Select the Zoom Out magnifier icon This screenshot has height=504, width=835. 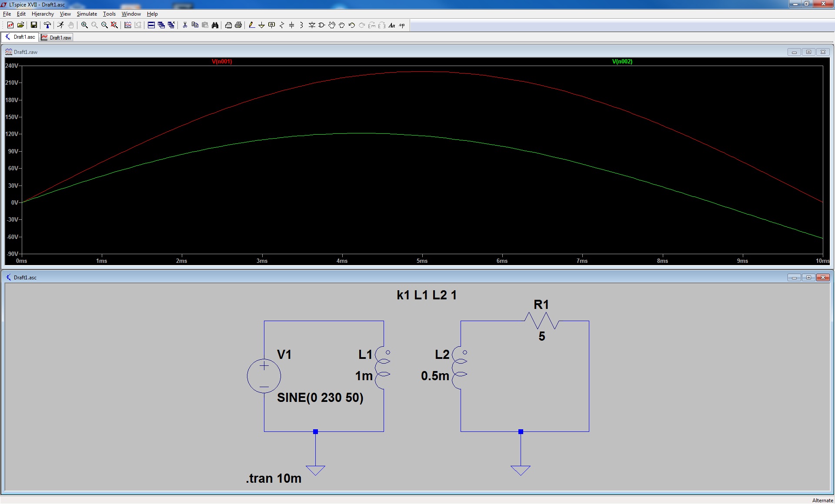(104, 25)
